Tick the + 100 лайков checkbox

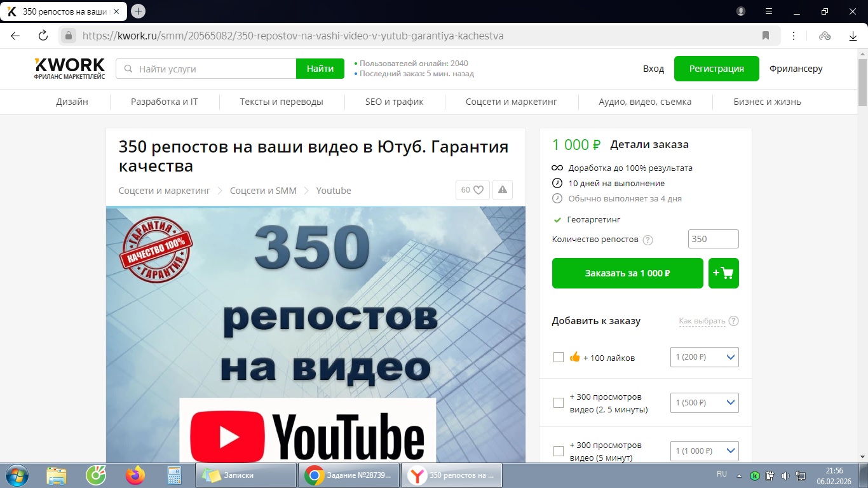point(559,357)
